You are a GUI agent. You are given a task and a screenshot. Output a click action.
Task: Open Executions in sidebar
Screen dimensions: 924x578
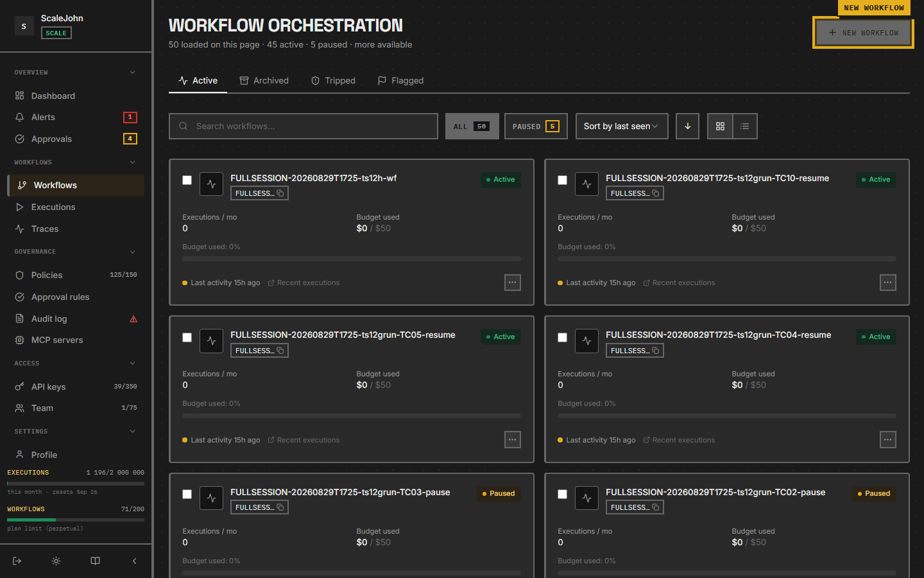click(76, 207)
